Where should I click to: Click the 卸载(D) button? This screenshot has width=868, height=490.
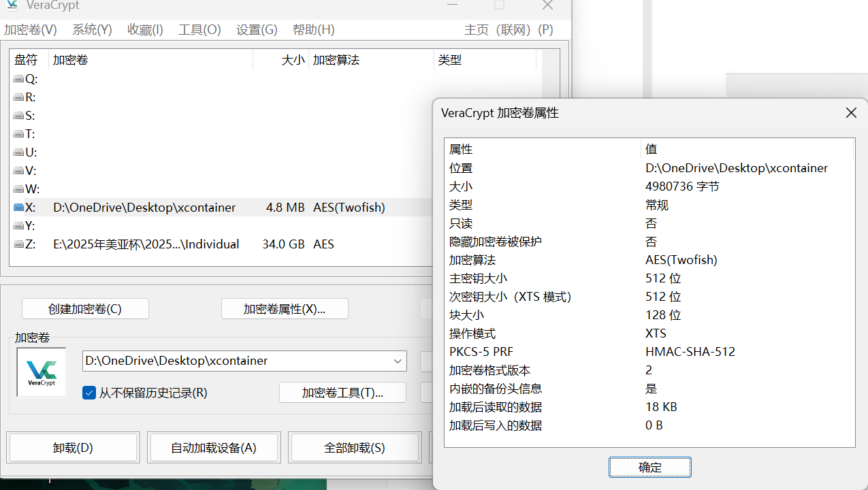(x=74, y=448)
